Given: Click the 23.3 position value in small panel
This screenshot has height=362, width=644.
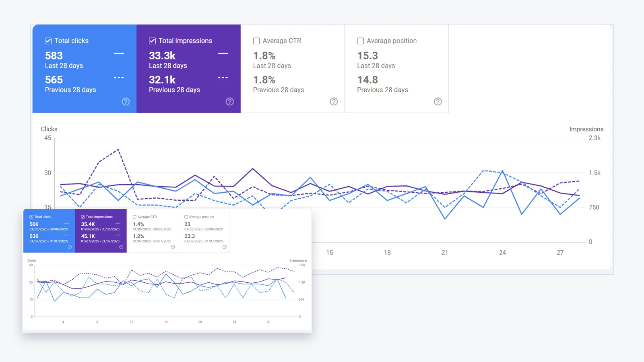Looking at the screenshot, I should [190, 236].
